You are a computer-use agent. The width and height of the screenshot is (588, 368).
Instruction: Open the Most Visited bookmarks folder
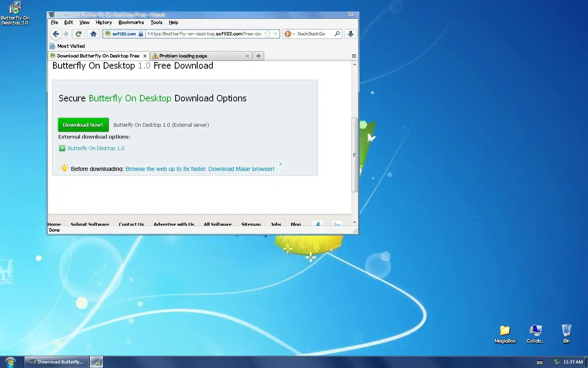coord(67,46)
